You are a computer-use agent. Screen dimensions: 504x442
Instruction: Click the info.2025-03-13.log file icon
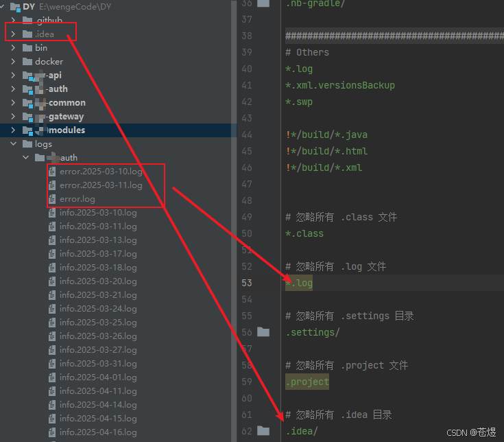[x=52, y=240]
